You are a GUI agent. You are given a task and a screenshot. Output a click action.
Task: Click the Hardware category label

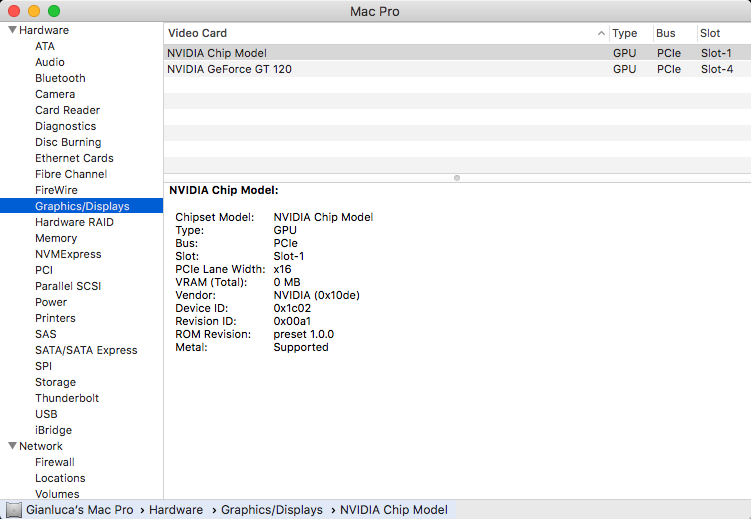pos(44,30)
